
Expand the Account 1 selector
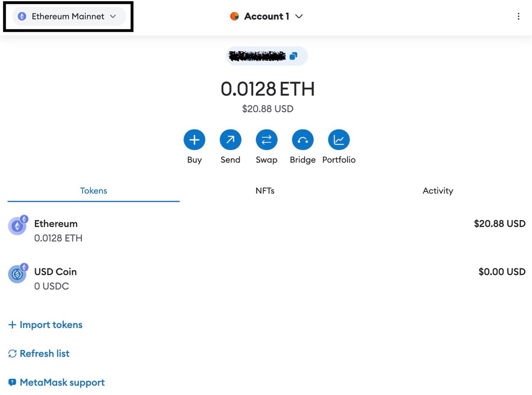point(299,16)
